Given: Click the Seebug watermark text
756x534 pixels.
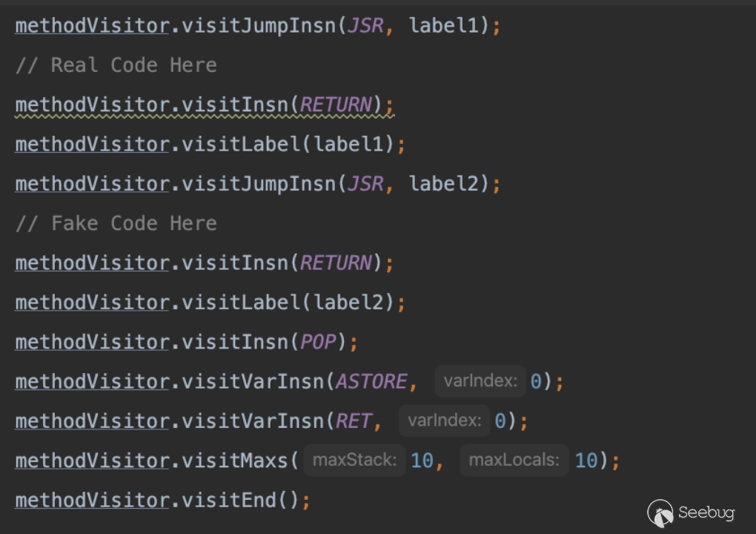Looking at the screenshot, I should pos(706,513).
